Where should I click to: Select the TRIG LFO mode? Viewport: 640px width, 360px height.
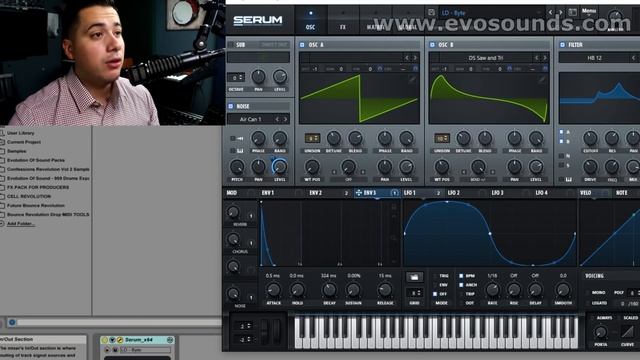435,276
